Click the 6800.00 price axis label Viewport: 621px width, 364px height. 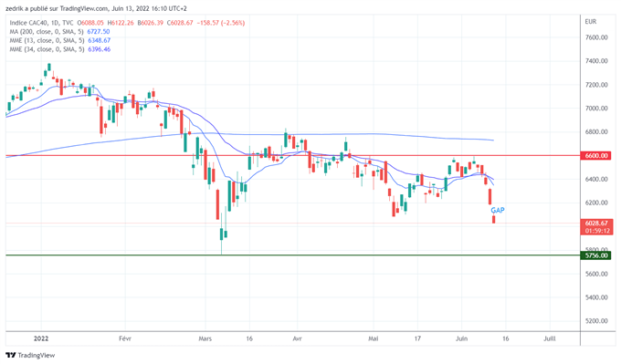pos(596,131)
